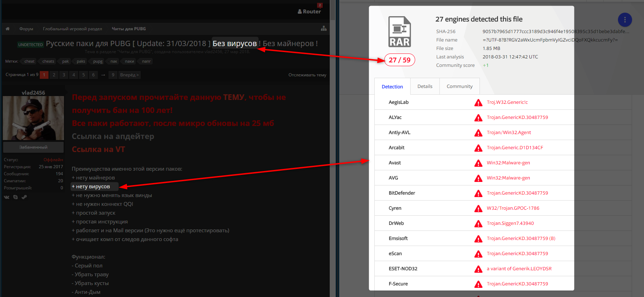The width and height of the screenshot is (644, 297).
Task: Open the Ссылка на VT link
Action: click(98, 150)
